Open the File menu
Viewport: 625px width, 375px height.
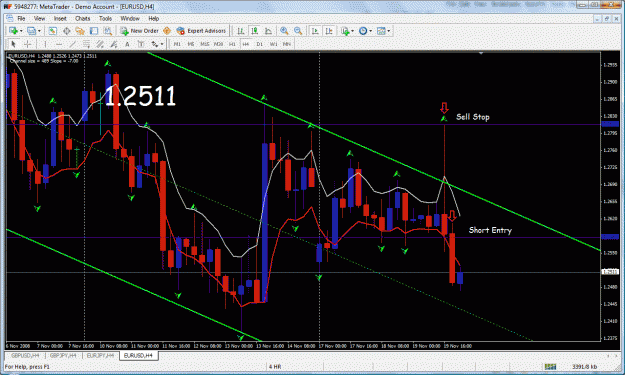(21, 18)
